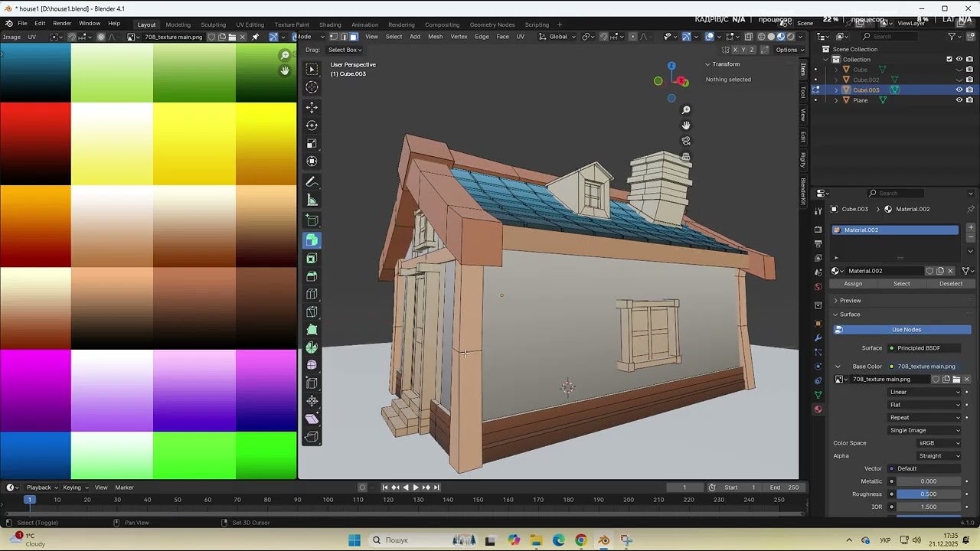
Task: Expand Cube.003 in the outliner tree
Action: point(836,90)
